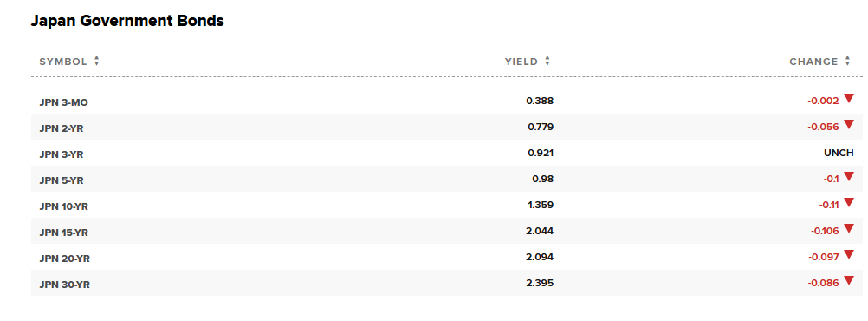The width and height of the screenshot is (868, 321).
Task: Click the YIELD column sort arrows
Action: [x=547, y=62]
